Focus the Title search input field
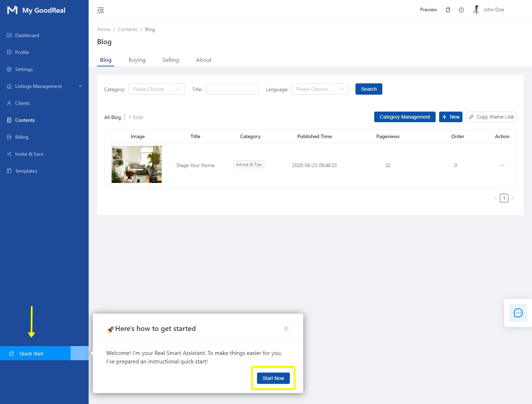This screenshot has height=404, width=532. click(x=232, y=89)
